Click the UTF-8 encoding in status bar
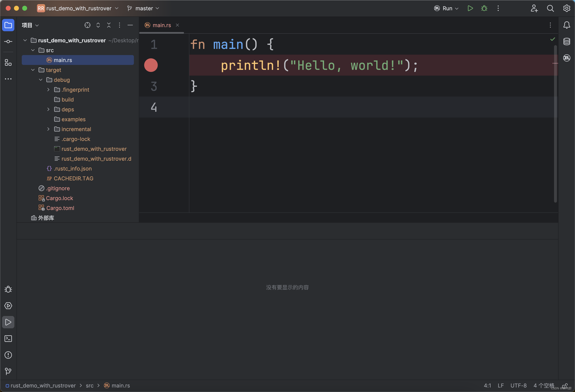575x392 pixels. [x=518, y=386]
